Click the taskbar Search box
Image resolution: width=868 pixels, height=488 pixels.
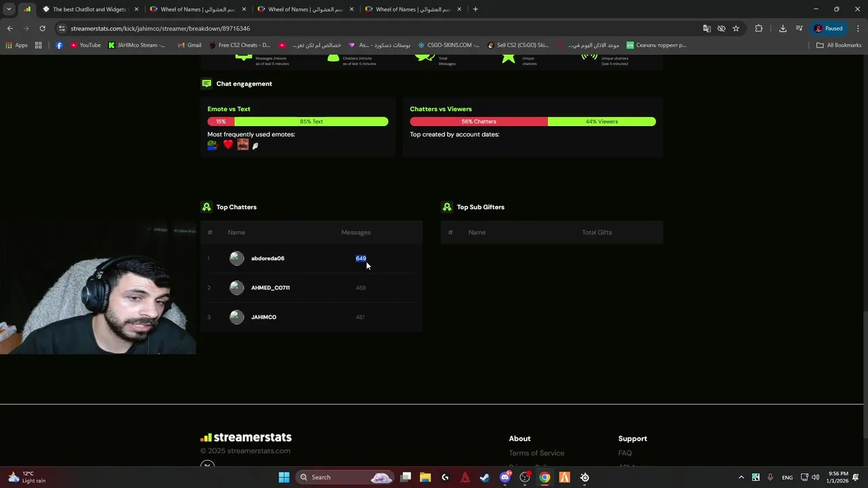[346, 477]
